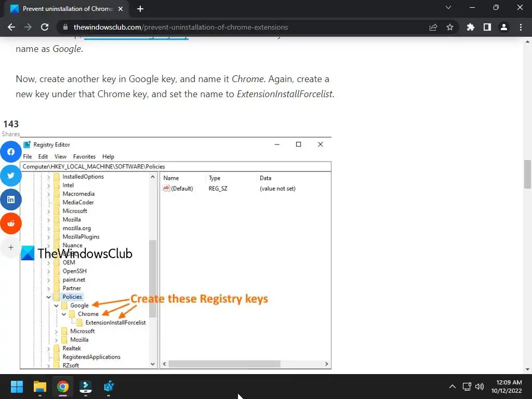Show more share options with the plus
This screenshot has height=399, width=532.
point(11,247)
